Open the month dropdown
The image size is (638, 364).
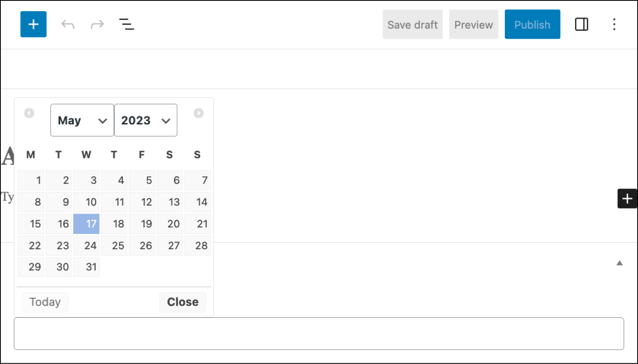[x=82, y=120]
